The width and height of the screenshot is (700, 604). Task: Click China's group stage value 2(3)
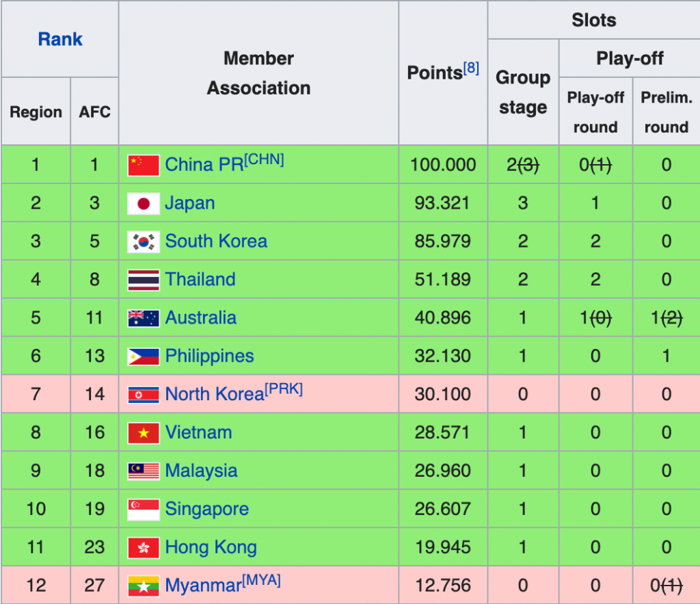523,165
